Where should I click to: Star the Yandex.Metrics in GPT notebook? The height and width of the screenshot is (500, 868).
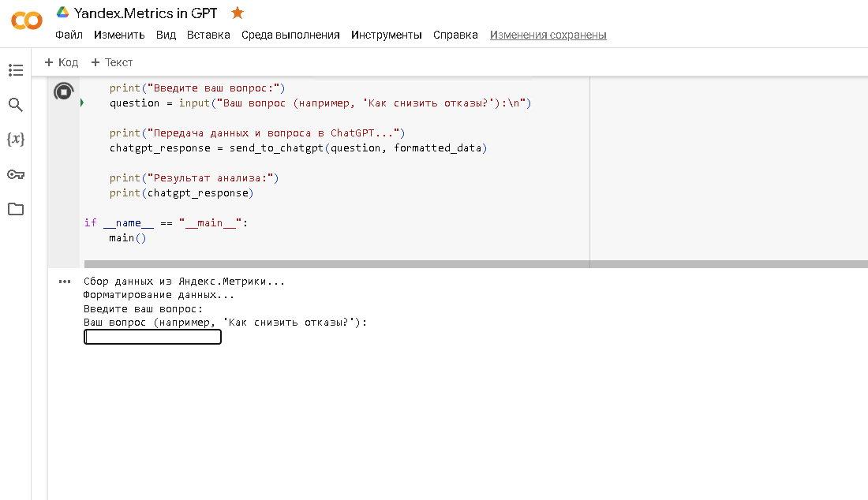[238, 13]
